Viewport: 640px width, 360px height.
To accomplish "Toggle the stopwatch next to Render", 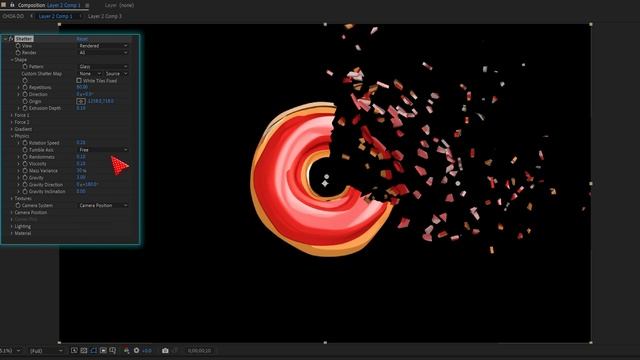I will 18,53.
